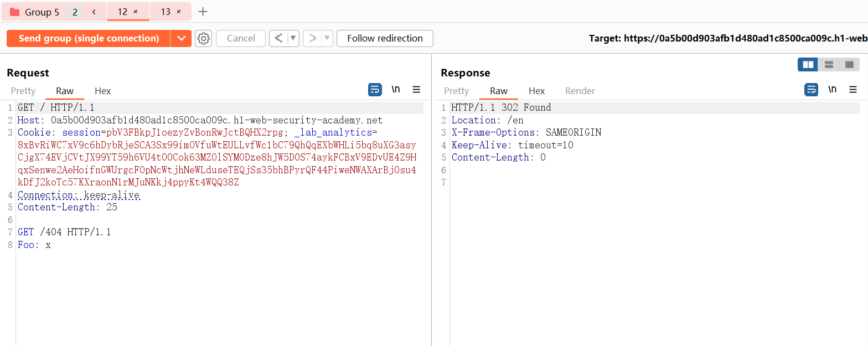Open the Send group options dropdown
Screen dimensions: 868x346
[x=181, y=38]
